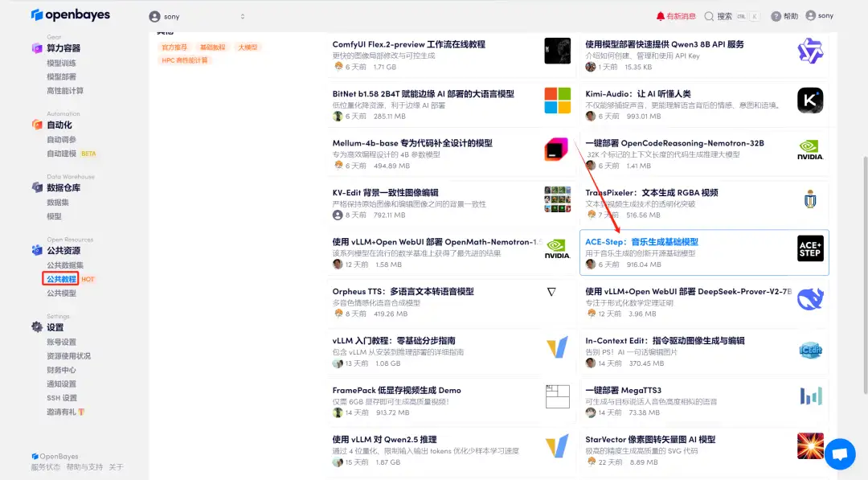
Task: Click the KV-Edit image grid thumbnail
Action: click(558, 199)
